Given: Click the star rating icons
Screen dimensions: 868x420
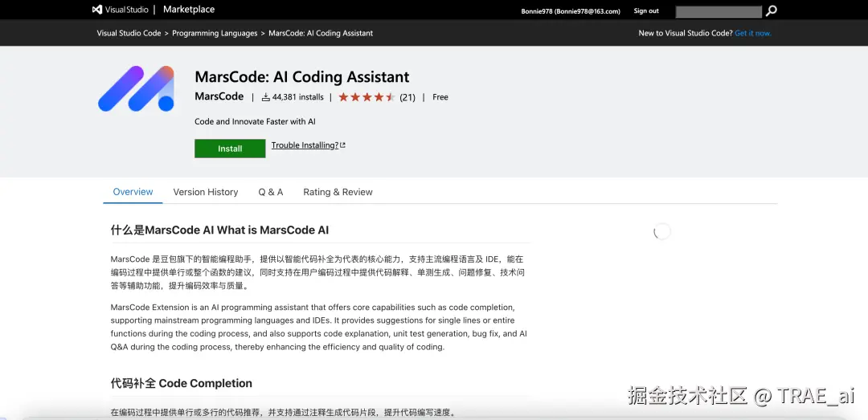Looking at the screenshot, I should pyautogui.click(x=366, y=97).
